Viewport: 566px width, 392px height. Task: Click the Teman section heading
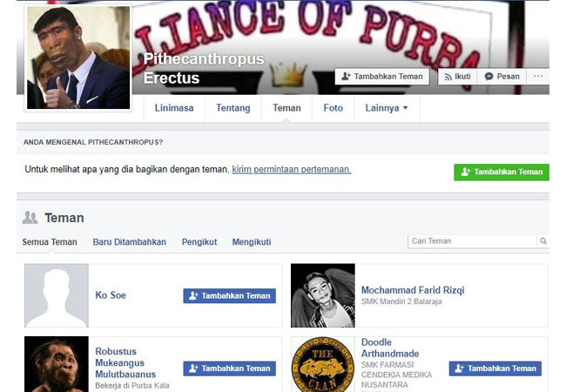[x=64, y=218]
